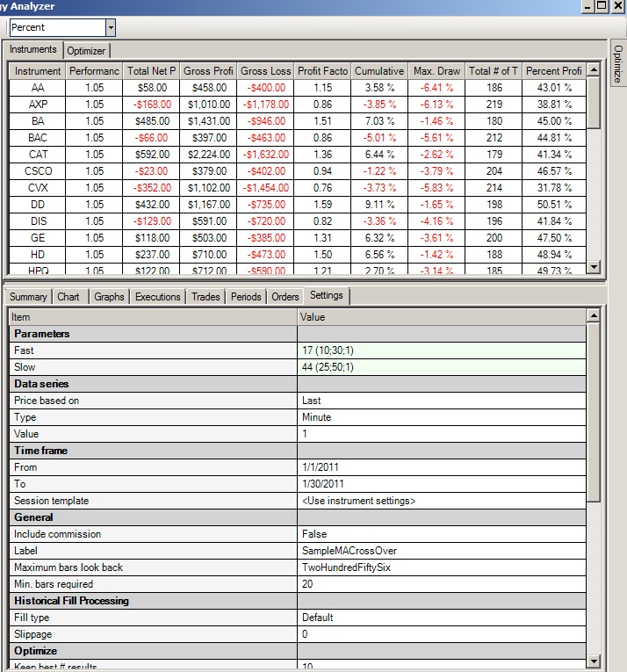Screen dimensions: 627x672
Task: Open the Periods tab
Action: coord(246,297)
